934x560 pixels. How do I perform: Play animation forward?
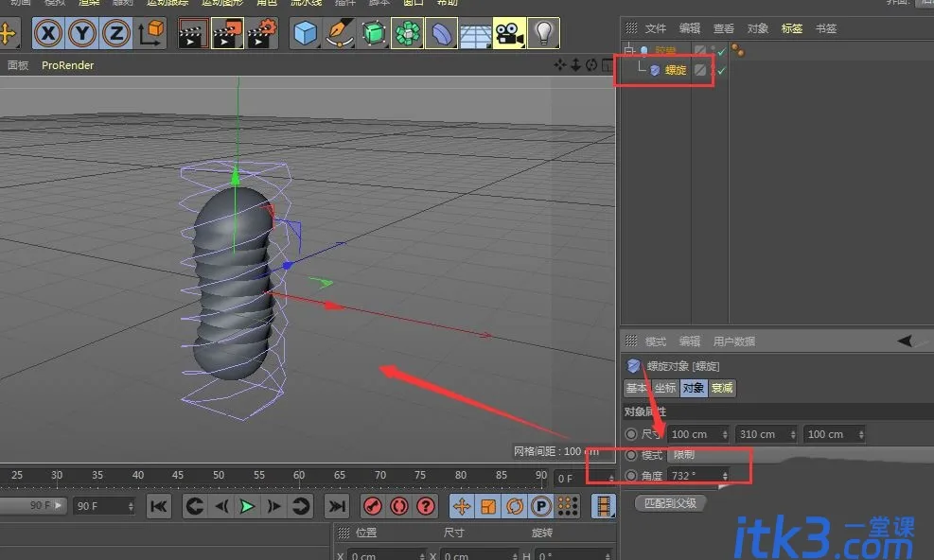247,506
